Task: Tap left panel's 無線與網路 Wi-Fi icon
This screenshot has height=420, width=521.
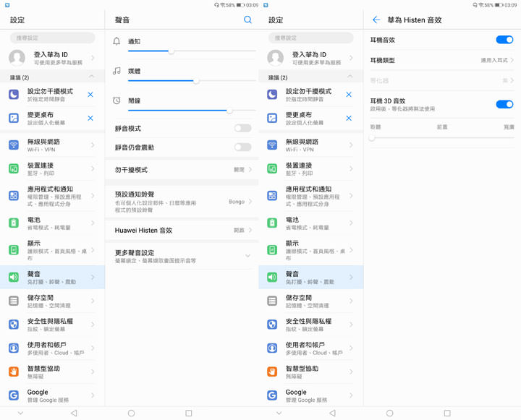Action: pos(14,145)
